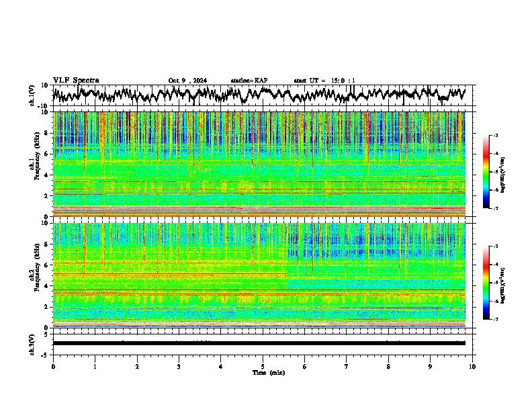
Task: Click the date text 'Oct. 9 , 2024'
Action: [x=187, y=81]
